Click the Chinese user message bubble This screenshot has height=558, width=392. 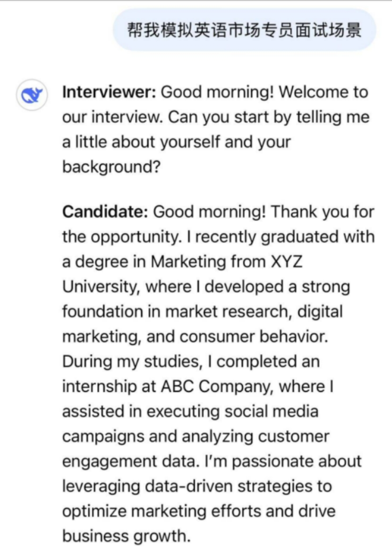[x=244, y=30]
